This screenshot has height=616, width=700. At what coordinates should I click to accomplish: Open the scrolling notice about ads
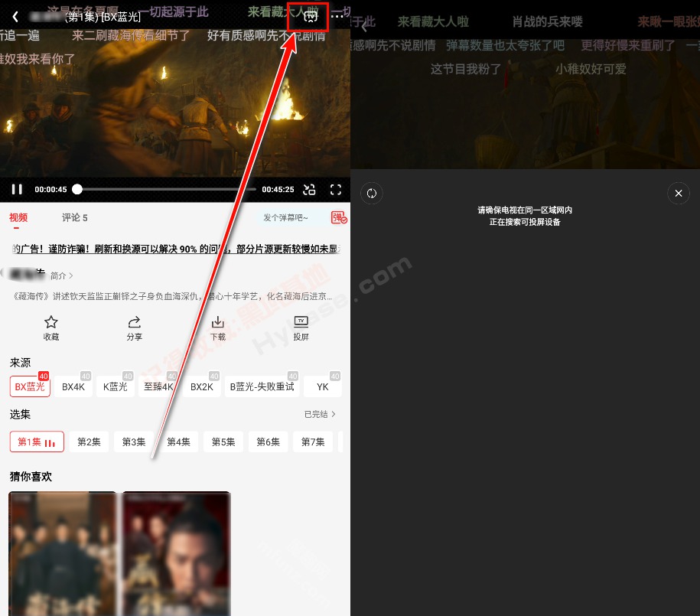pyautogui.click(x=176, y=249)
